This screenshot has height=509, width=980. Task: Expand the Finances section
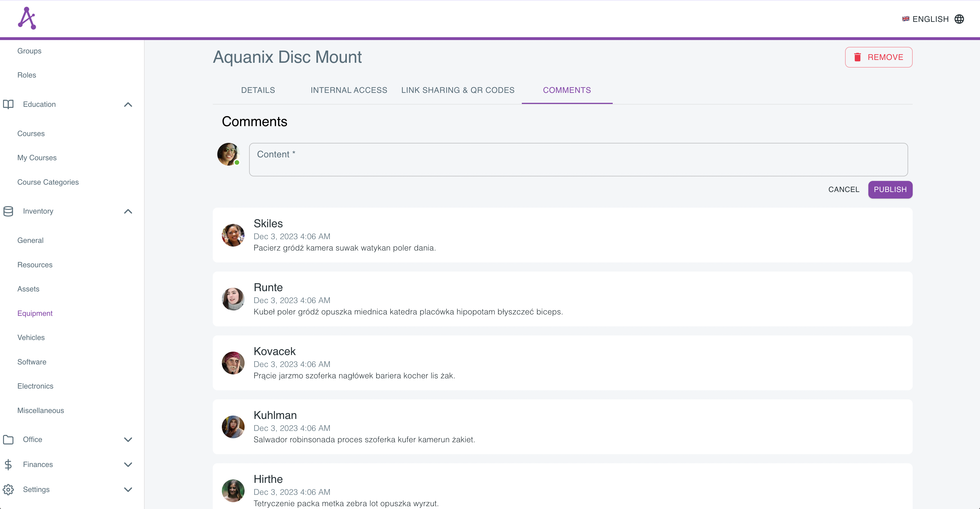128,464
